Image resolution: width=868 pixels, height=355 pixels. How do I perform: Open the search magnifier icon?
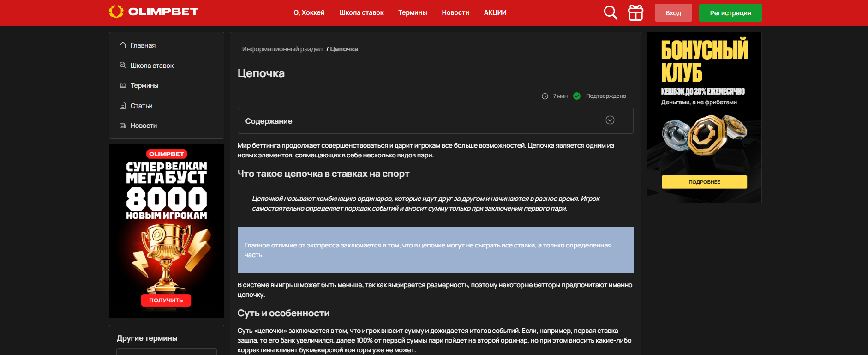pyautogui.click(x=611, y=12)
